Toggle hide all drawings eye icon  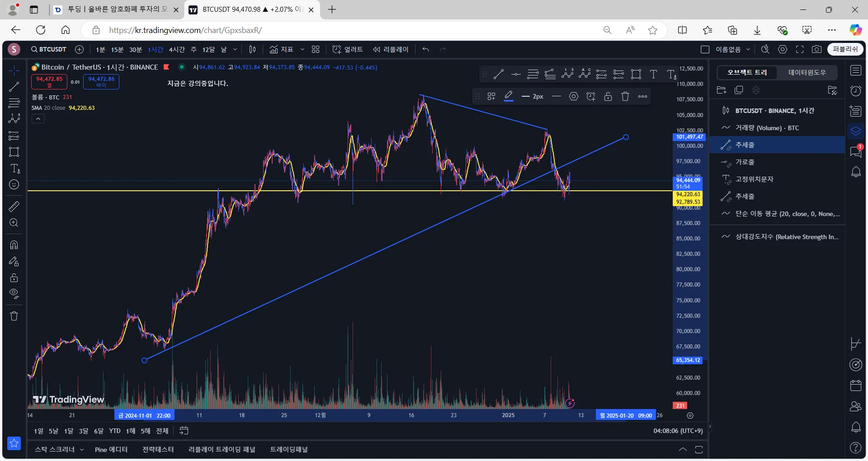click(14, 294)
